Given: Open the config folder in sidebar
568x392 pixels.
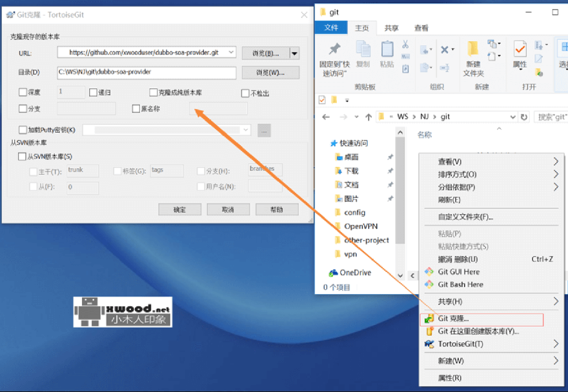Looking at the screenshot, I should point(350,213).
